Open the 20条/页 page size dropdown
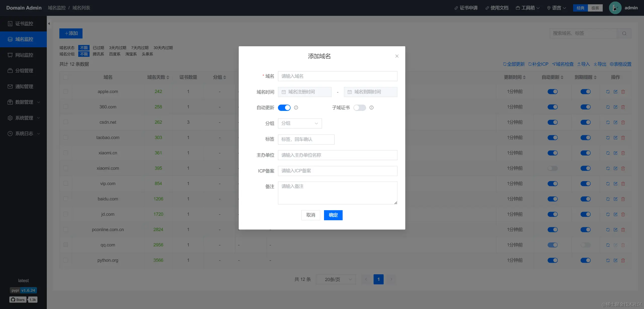 click(336, 279)
